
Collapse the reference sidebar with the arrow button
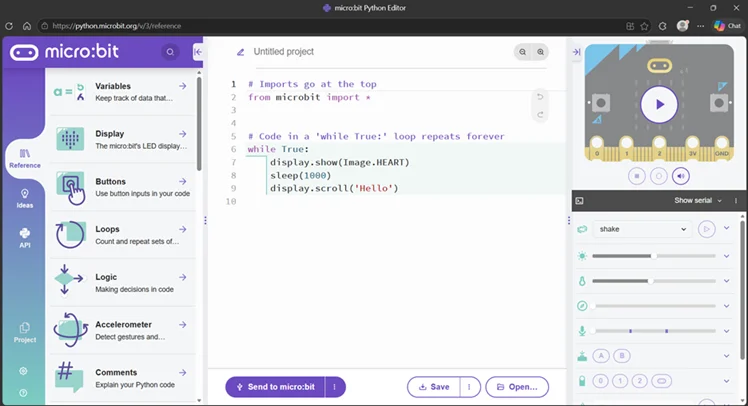(x=198, y=52)
